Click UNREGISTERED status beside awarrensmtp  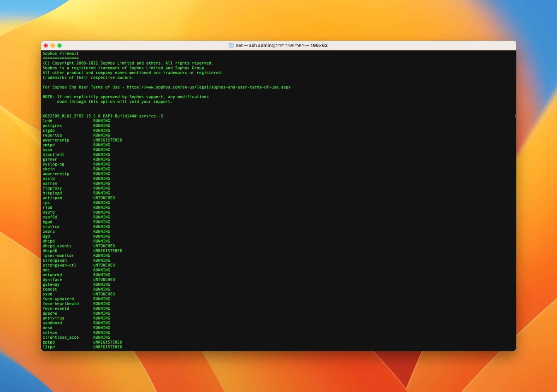click(108, 140)
